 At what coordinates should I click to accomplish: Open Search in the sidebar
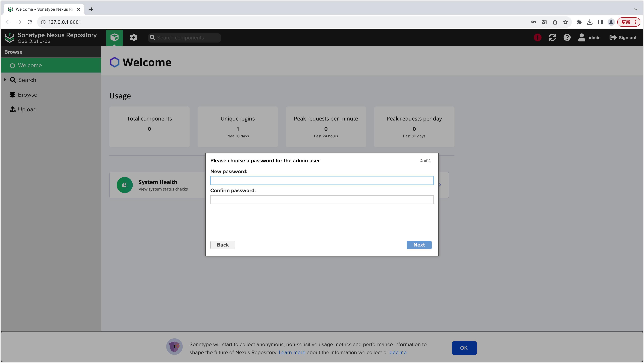27,80
